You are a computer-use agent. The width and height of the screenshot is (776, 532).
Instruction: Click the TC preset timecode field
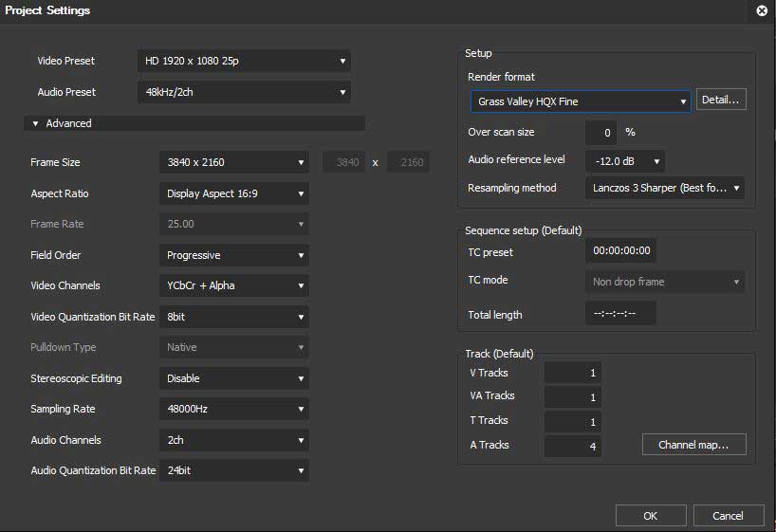point(621,251)
